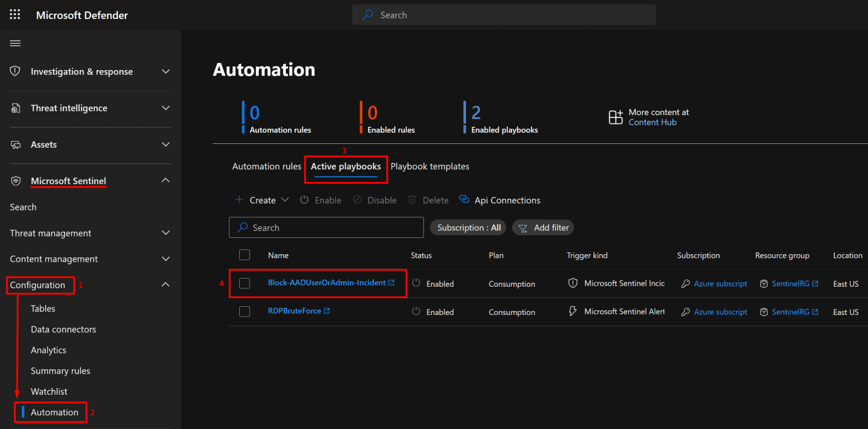
Task: Click the Microsoft Sentinel shield icon in sidebar
Action: click(16, 181)
